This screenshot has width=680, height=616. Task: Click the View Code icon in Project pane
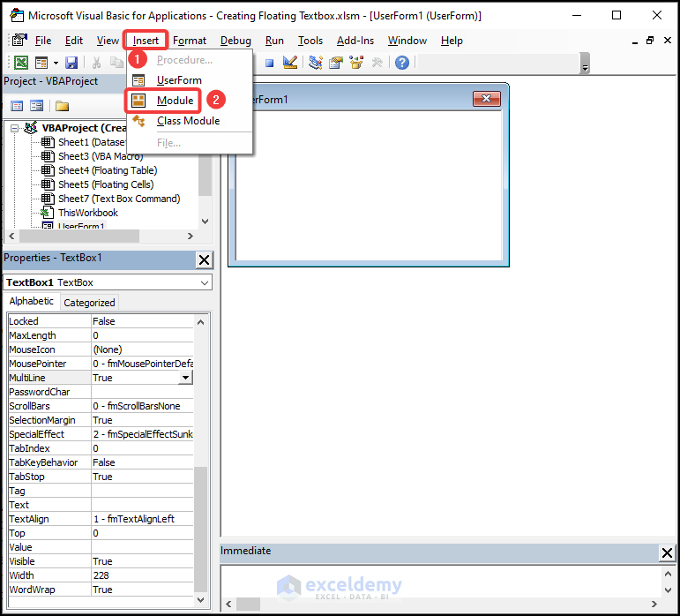click(x=17, y=106)
